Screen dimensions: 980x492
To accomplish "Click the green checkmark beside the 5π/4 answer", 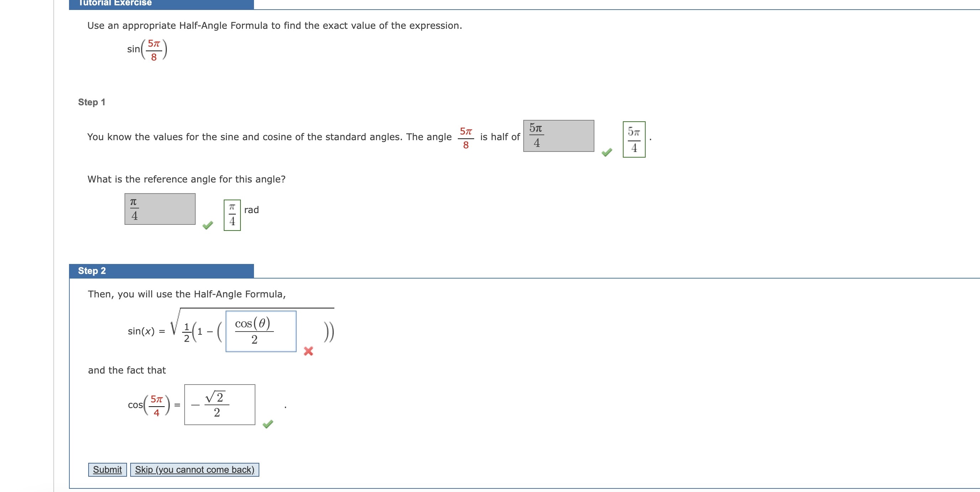I will click(x=606, y=152).
